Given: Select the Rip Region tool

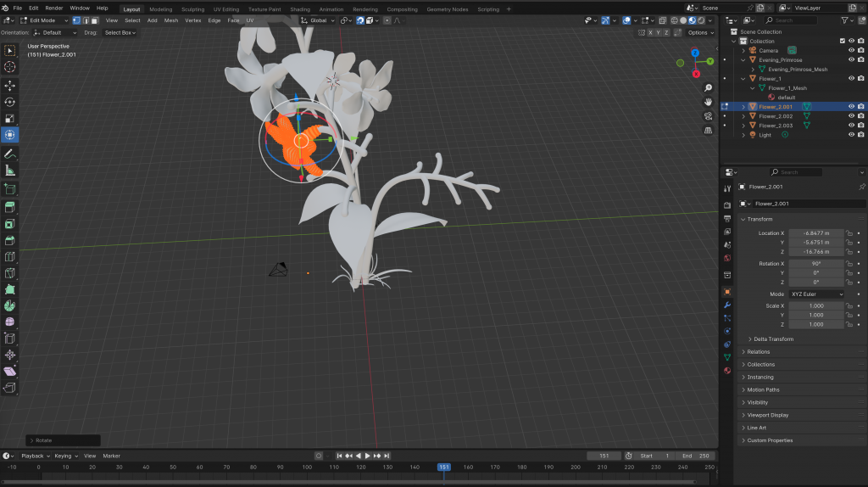Looking at the screenshot, I should [x=10, y=388].
